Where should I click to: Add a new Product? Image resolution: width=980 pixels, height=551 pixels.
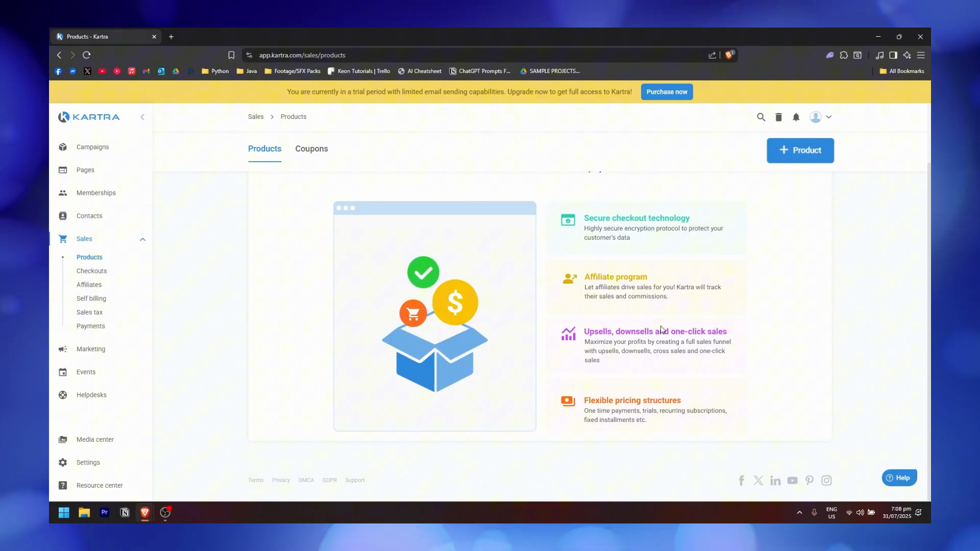[x=800, y=151]
